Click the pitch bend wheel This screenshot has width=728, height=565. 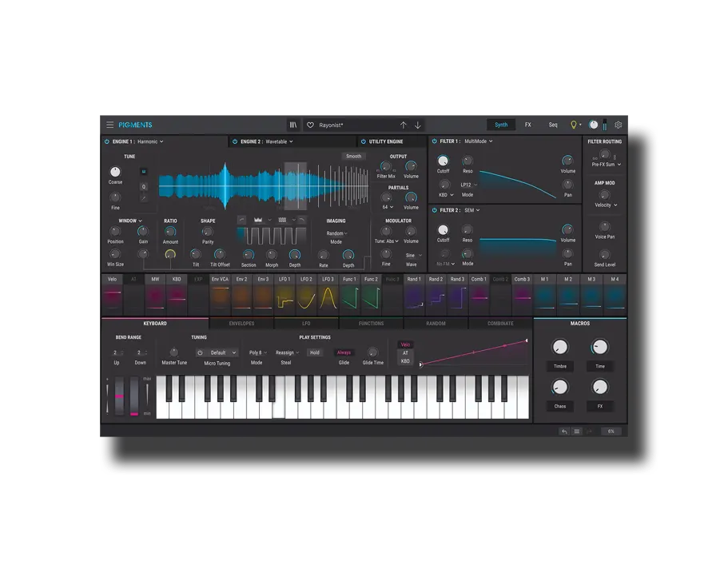tap(120, 396)
